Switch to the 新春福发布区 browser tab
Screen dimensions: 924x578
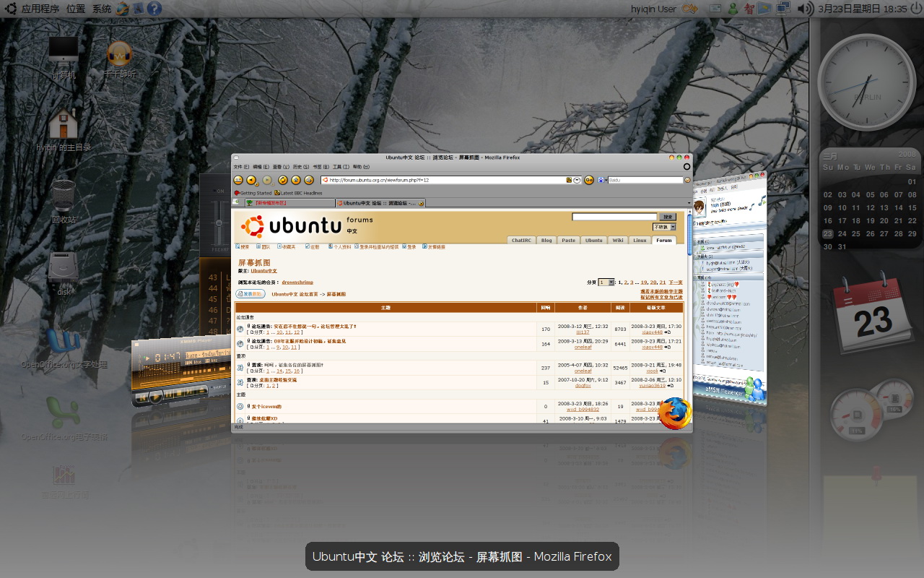pos(289,203)
